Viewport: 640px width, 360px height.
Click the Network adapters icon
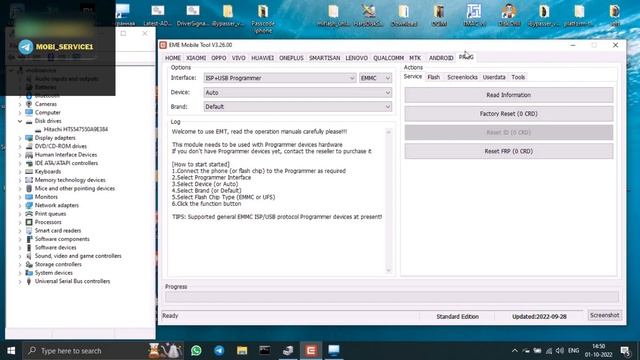coord(29,205)
